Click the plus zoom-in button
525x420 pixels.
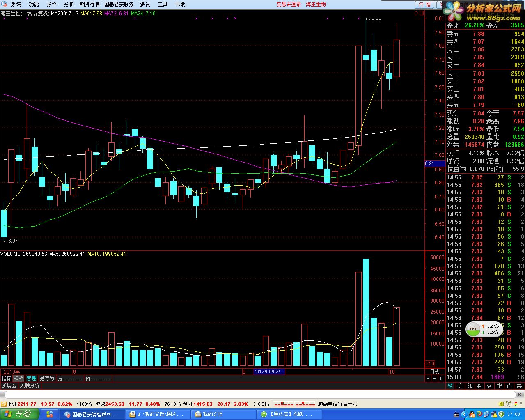428,379
